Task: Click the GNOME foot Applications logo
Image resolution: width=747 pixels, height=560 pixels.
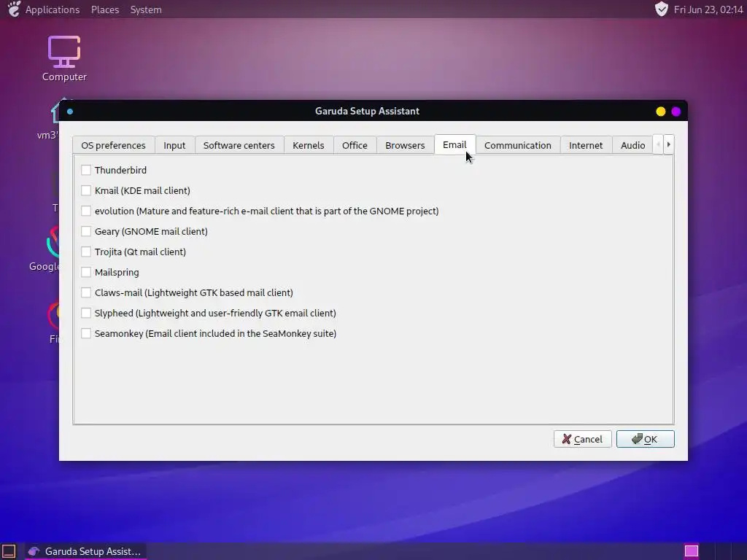Action: point(15,9)
